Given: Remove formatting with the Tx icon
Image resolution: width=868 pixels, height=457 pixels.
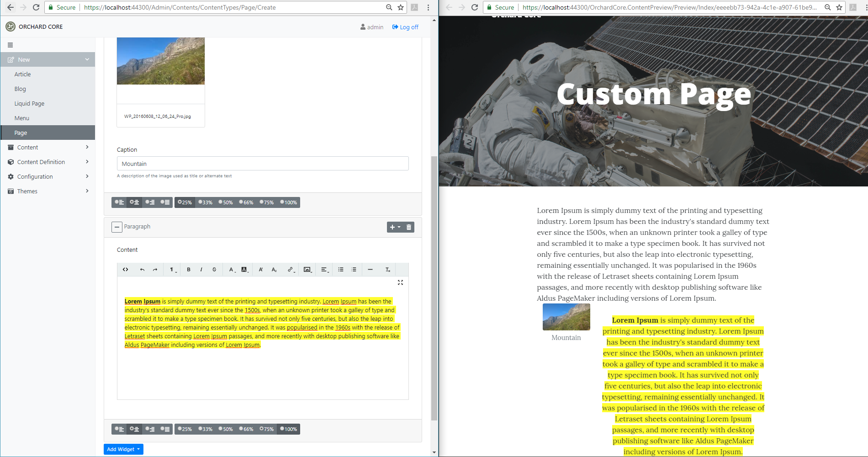Looking at the screenshot, I should pos(387,270).
